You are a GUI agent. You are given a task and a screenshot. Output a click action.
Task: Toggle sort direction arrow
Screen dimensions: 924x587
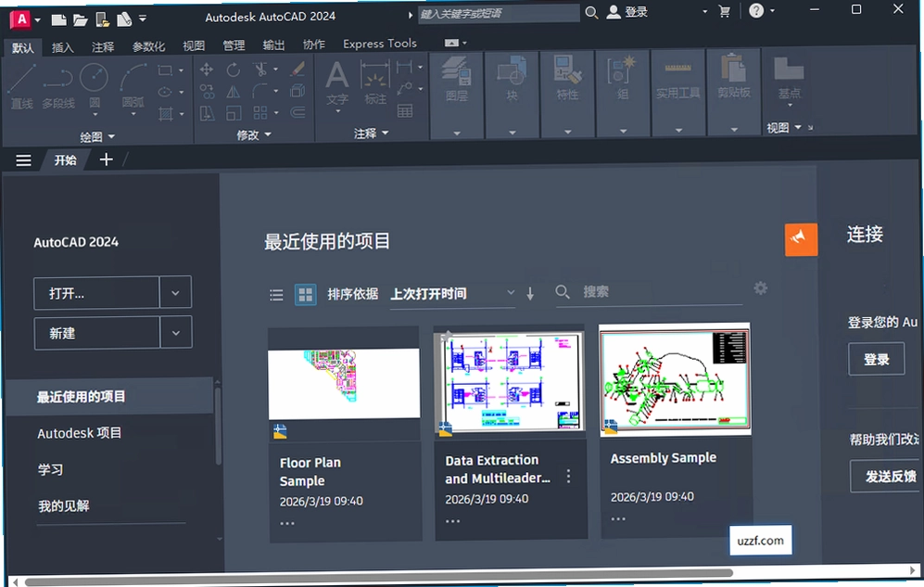coord(530,293)
